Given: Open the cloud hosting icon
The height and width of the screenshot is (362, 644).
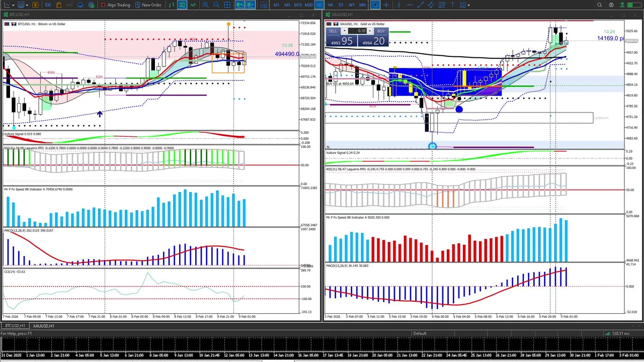Looking at the screenshot, I should click(x=80, y=5).
